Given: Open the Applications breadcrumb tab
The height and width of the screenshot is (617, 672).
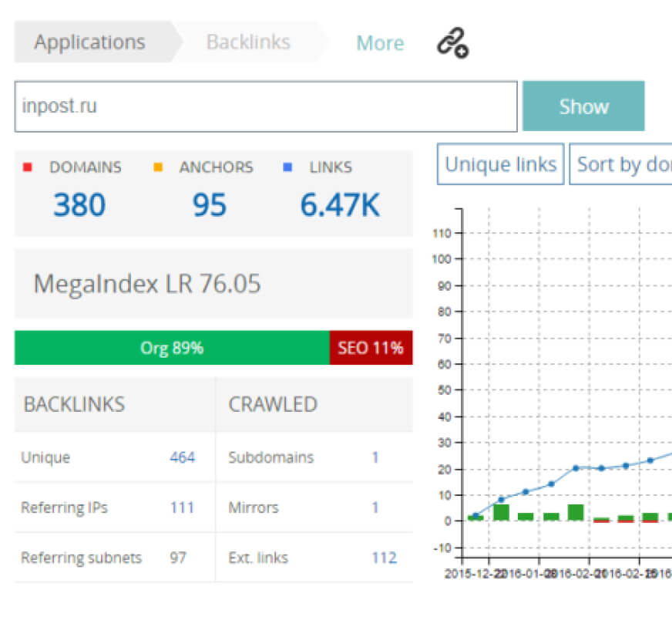Looking at the screenshot, I should tap(89, 42).
